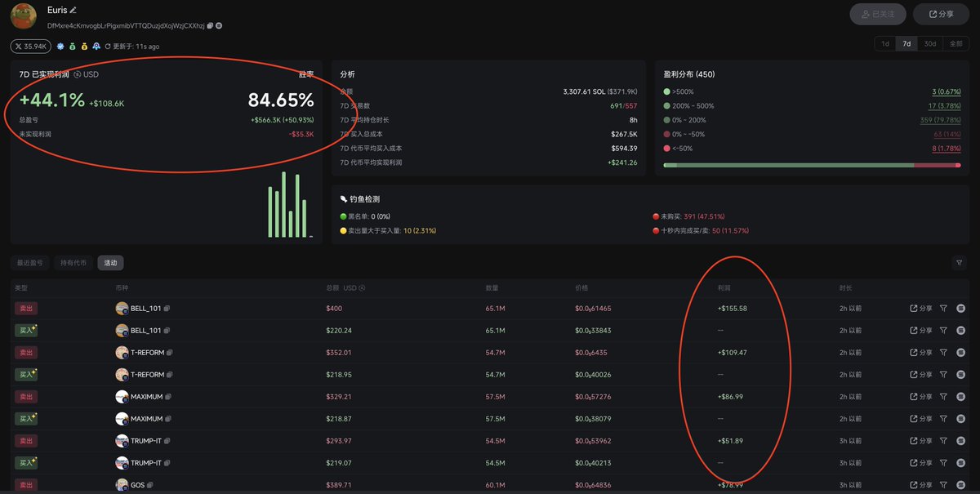Click the edit pencil next to the Euris name

(73, 10)
